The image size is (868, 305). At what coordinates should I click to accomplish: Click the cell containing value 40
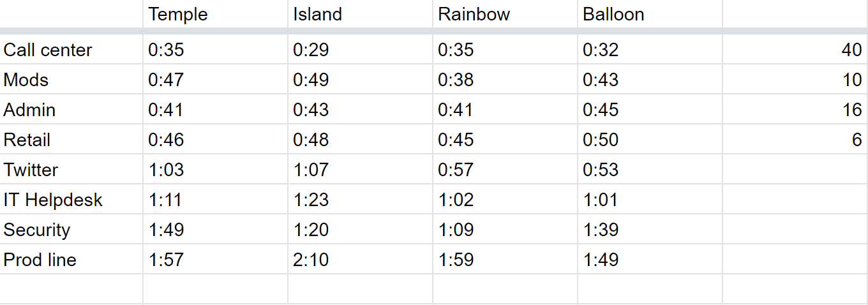[795, 50]
